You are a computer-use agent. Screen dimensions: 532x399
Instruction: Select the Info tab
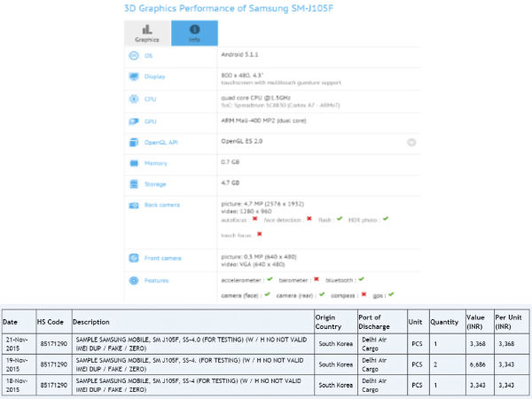click(x=194, y=34)
